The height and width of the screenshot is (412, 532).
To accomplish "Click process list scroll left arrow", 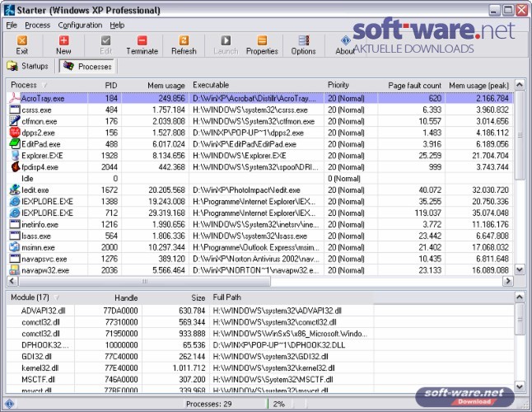I will click(12, 281).
